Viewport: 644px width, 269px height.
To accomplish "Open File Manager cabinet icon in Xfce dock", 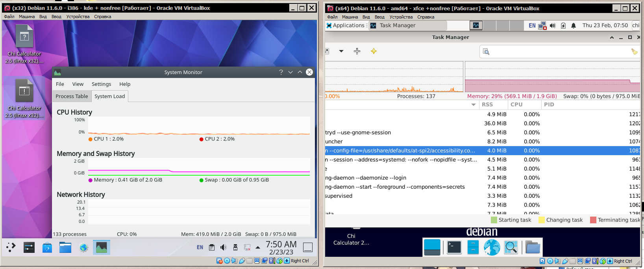I will coord(473,247).
